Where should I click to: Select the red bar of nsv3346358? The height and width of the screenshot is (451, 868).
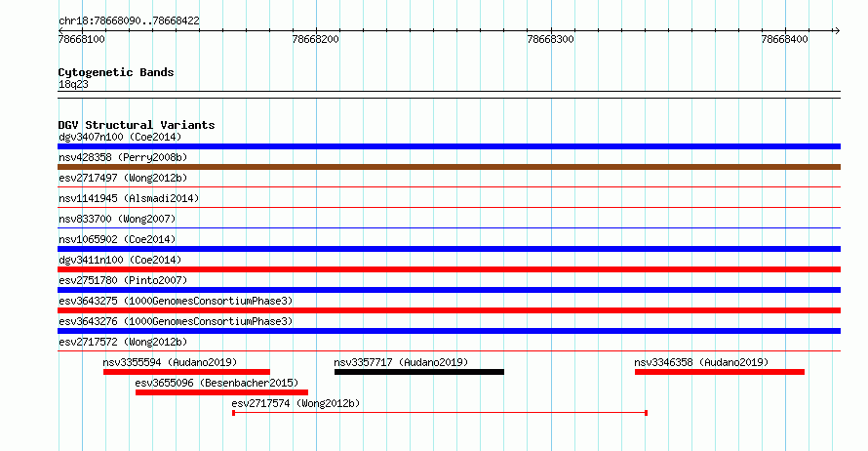tap(720, 372)
